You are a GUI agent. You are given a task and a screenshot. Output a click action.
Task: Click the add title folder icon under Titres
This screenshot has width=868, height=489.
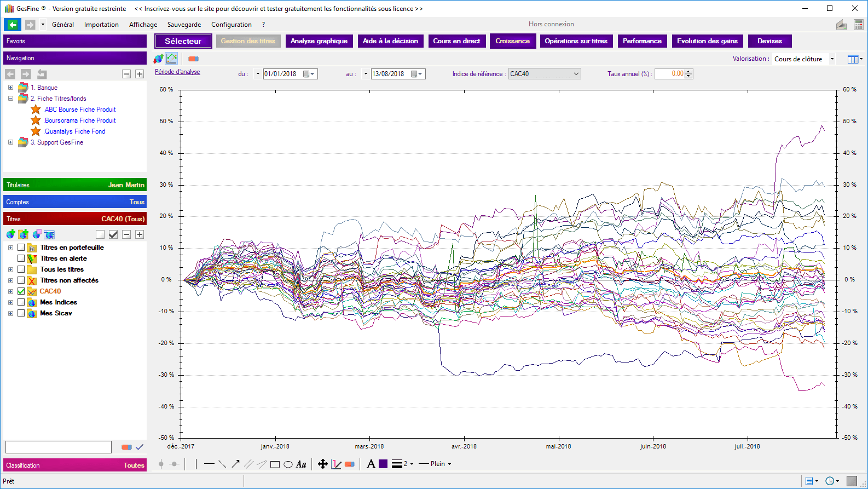tap(23, 234)
